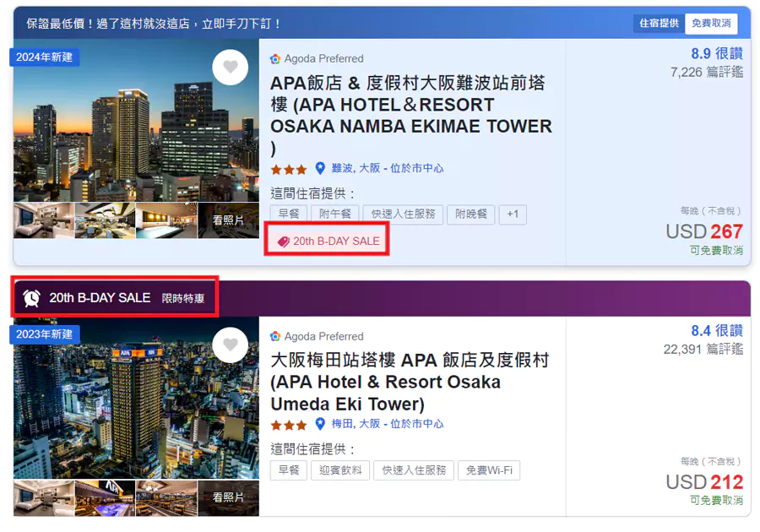The height and width of the screenshot is (532, 760).
Task: Click the 免費取消 badge in the top banner
Action: (711, 24)
